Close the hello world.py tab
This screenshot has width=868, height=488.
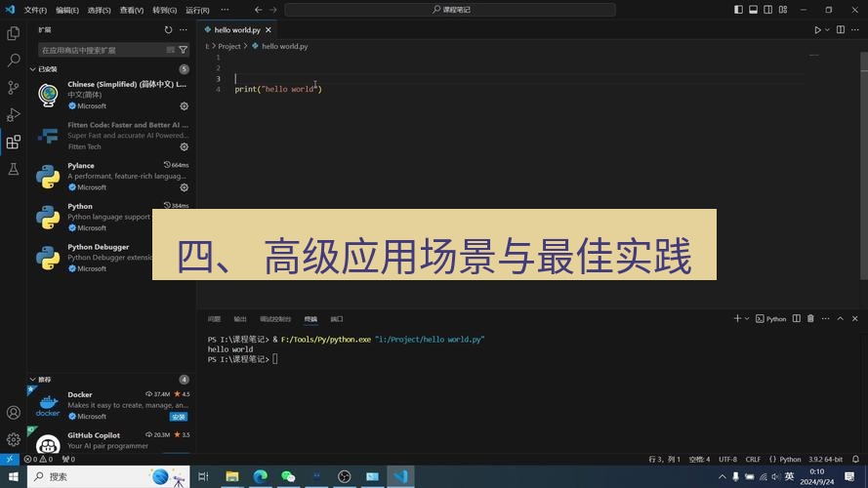tap(269, 30)
